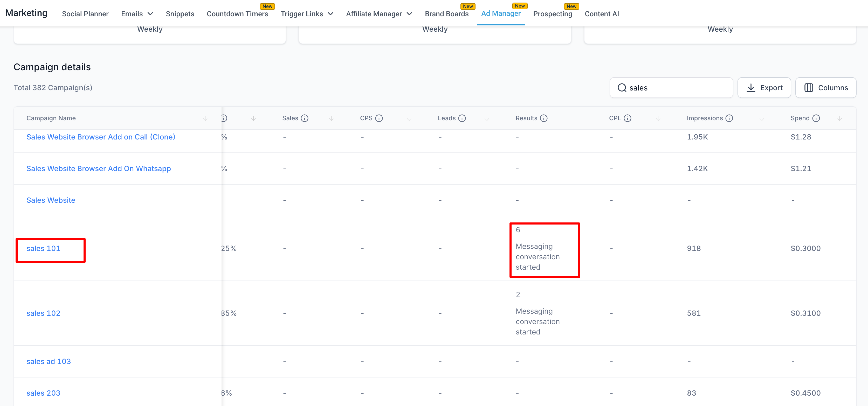Click the Spend column info icon

[816, 118]
